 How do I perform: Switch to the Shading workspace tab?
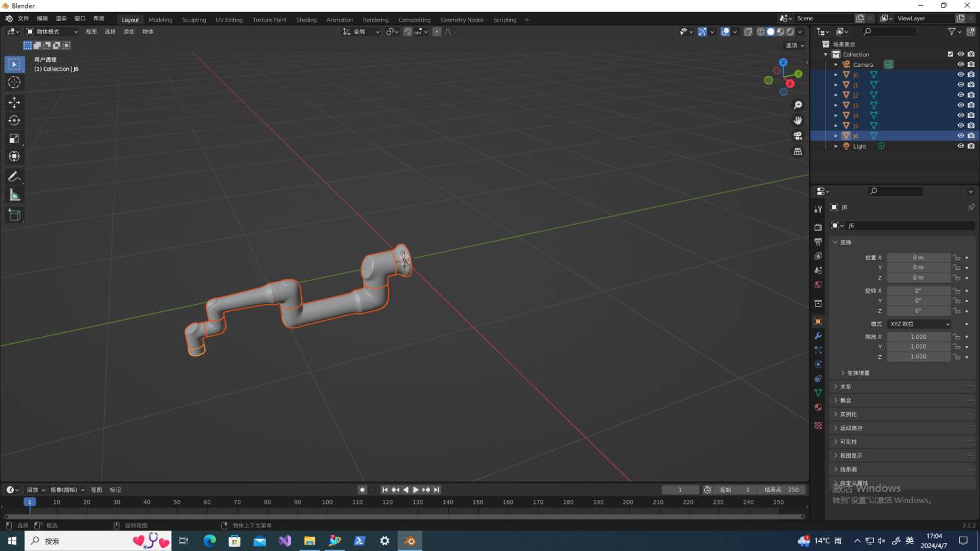[x=307, y=20]
